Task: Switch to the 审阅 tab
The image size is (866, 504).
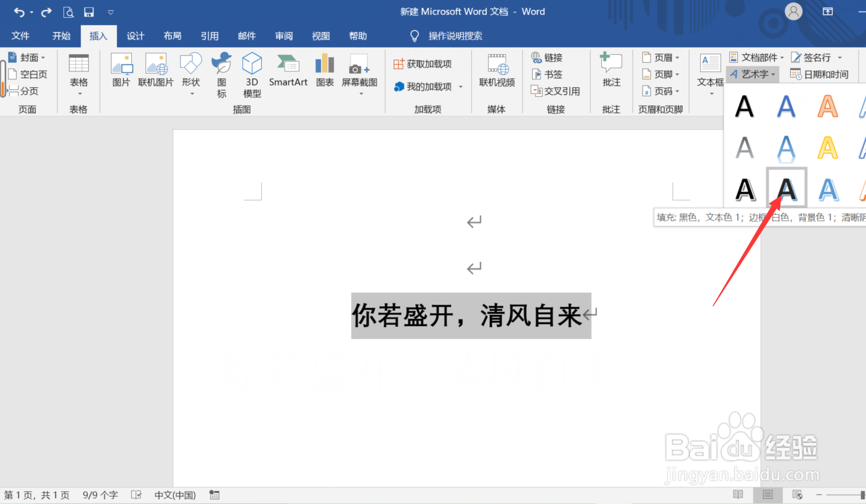Action: coord(284,36)
